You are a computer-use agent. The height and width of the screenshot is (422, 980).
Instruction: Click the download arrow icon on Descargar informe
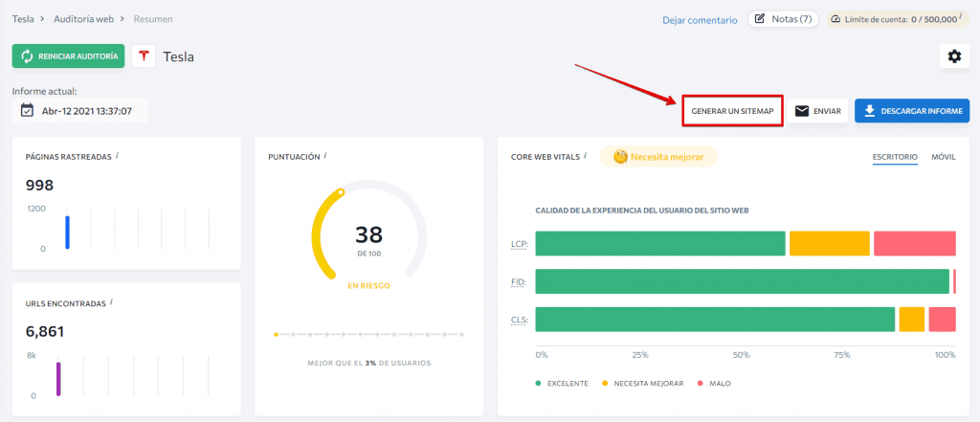869,111
